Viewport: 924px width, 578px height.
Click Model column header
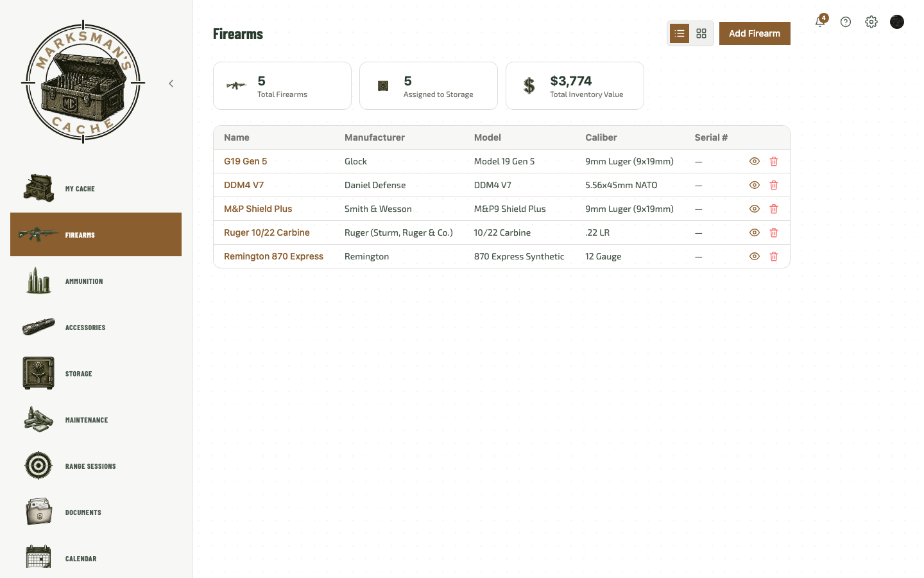pyautogui.click(x=488, y=137)
